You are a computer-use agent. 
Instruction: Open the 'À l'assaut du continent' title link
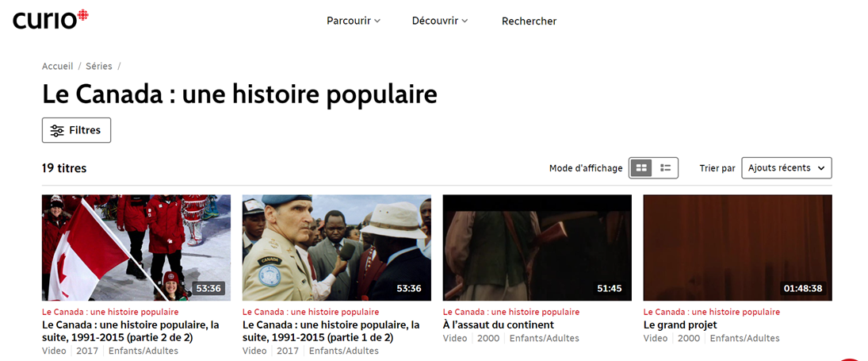click(499, 325)
